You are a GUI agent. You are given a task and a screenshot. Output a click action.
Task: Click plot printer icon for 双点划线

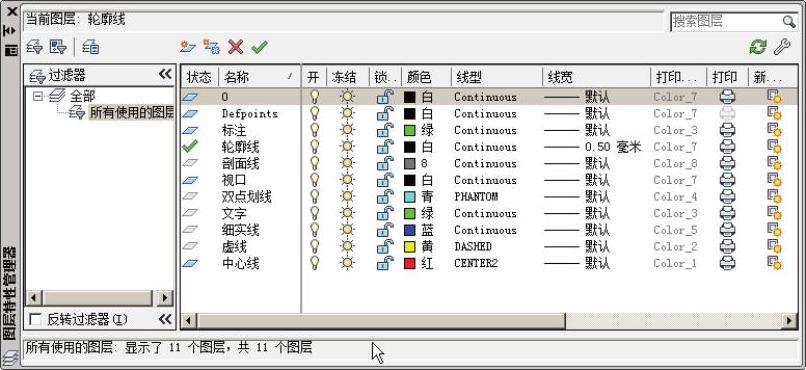pos(727,197)
